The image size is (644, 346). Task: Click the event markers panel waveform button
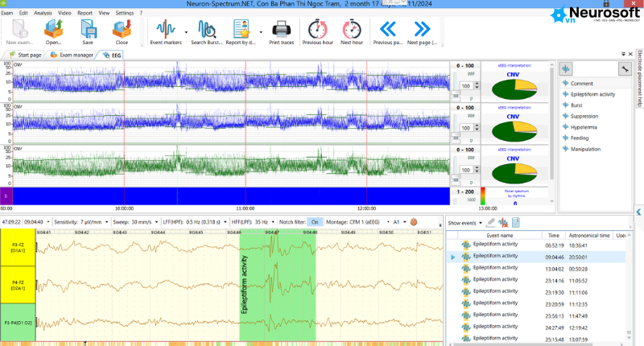pyautogui.click(x=566, y=69)
